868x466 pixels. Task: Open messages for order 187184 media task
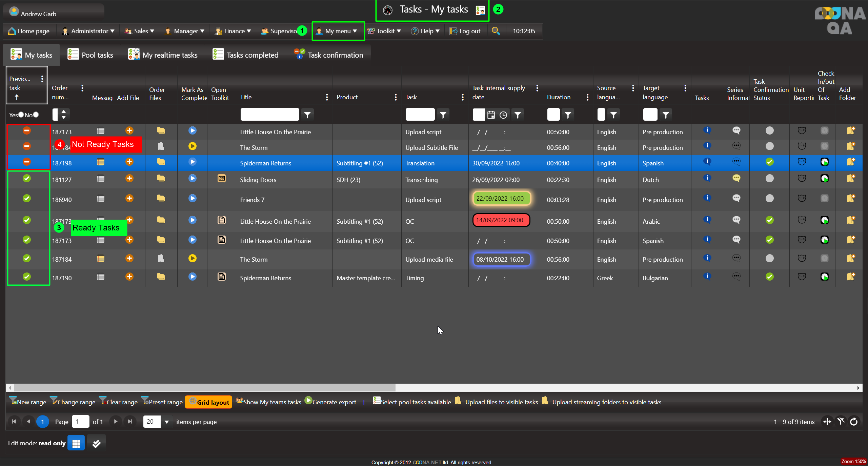pyautogui.click(x=100, y=259)
